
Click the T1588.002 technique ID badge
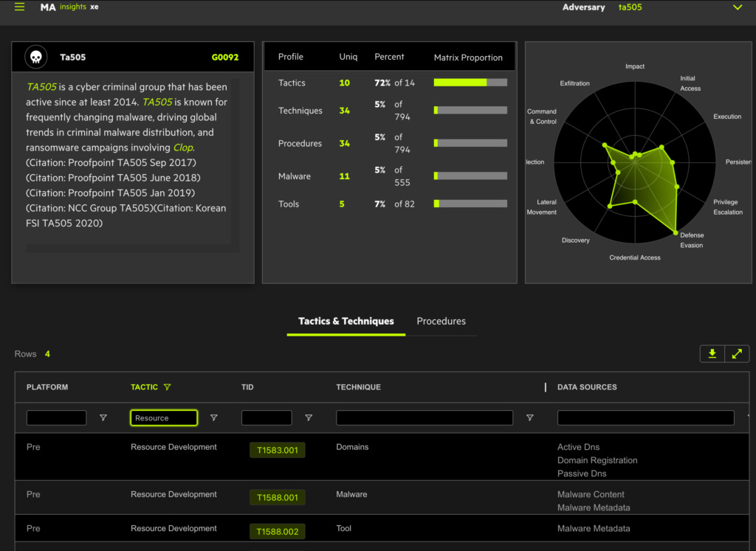tap(278, 532)
